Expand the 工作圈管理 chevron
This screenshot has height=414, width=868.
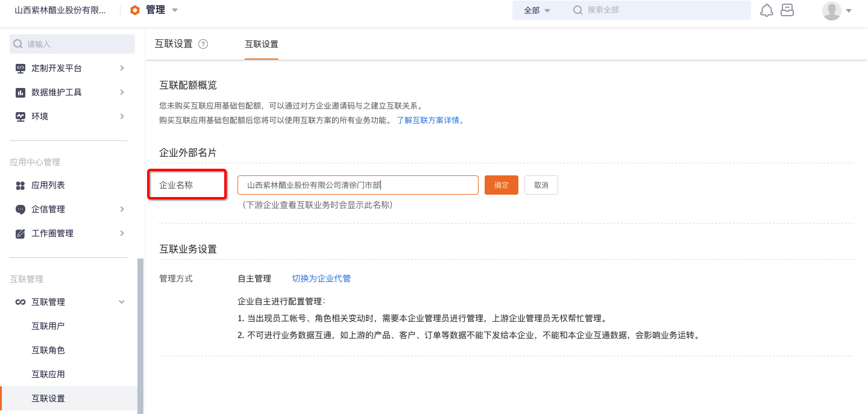[x=122, y=233]
